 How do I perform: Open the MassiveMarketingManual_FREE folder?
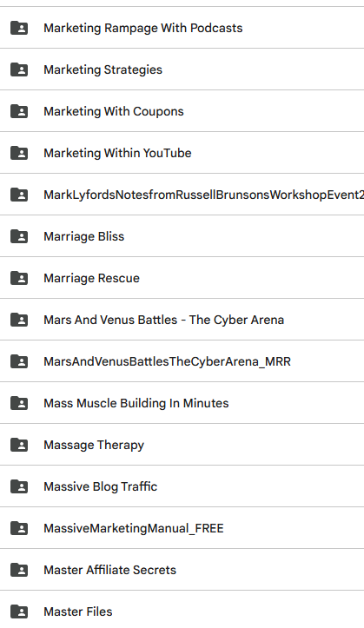click(x=182, y=528)
